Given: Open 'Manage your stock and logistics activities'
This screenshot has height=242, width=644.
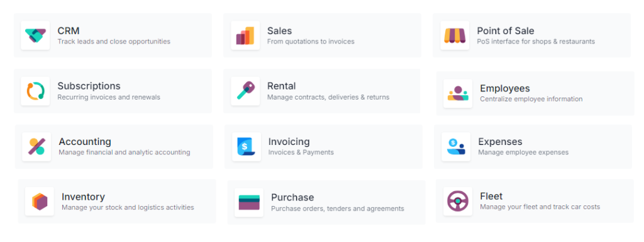Looking at the screenshot, I should click(128, 207).
